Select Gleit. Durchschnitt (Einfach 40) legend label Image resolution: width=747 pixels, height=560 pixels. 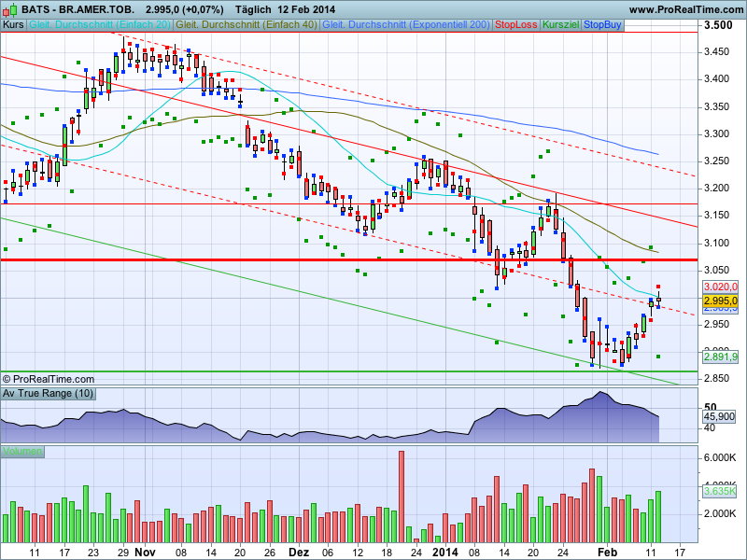(247, 25)
